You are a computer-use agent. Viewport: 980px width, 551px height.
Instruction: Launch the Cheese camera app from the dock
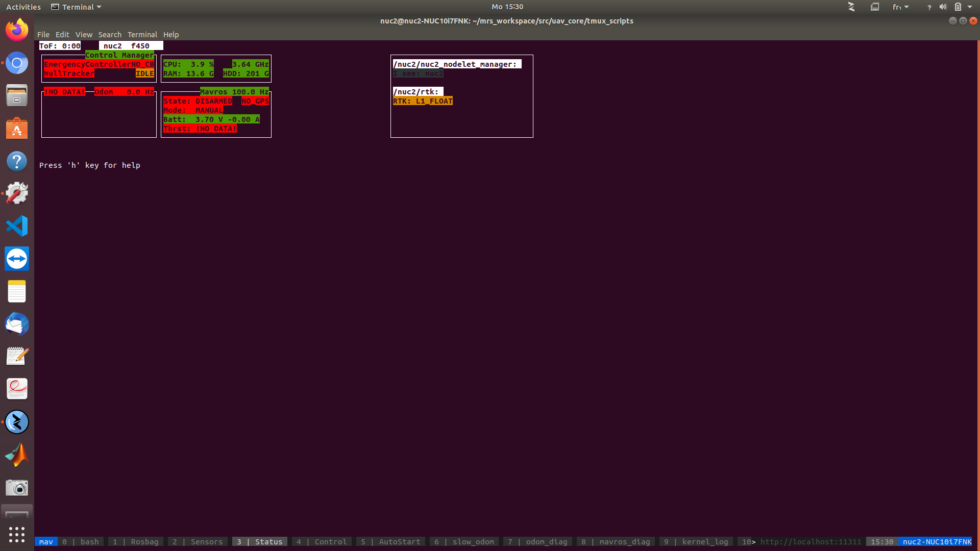[x=16, y=487]
